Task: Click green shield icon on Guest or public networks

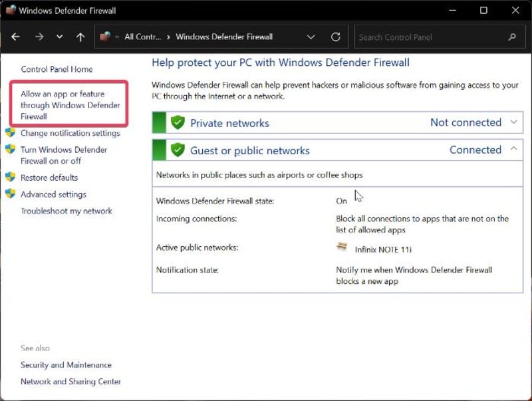Action: click(178, 150)
